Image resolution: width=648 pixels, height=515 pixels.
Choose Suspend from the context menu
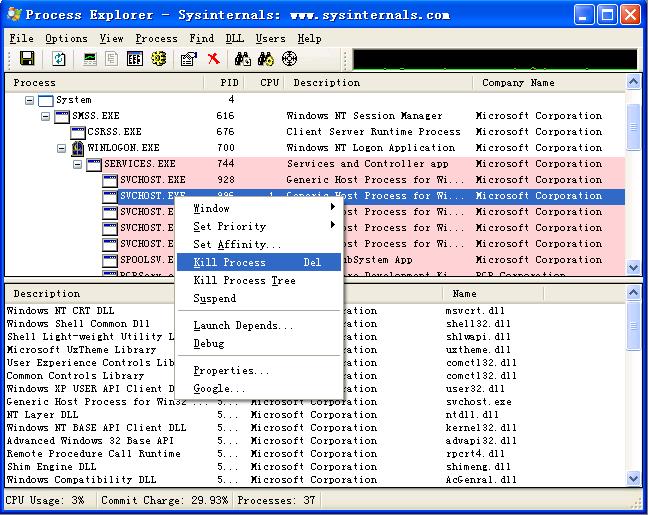259,298
